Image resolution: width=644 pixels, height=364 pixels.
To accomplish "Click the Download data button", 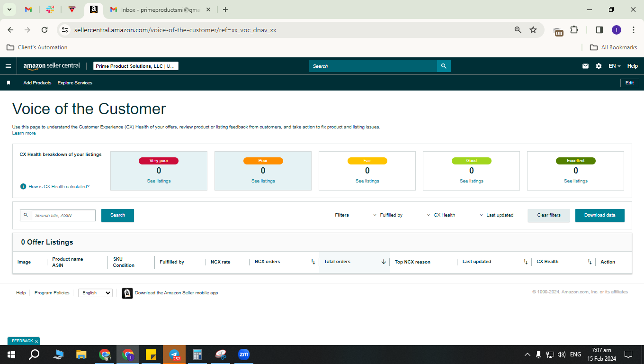I will 600,215.
